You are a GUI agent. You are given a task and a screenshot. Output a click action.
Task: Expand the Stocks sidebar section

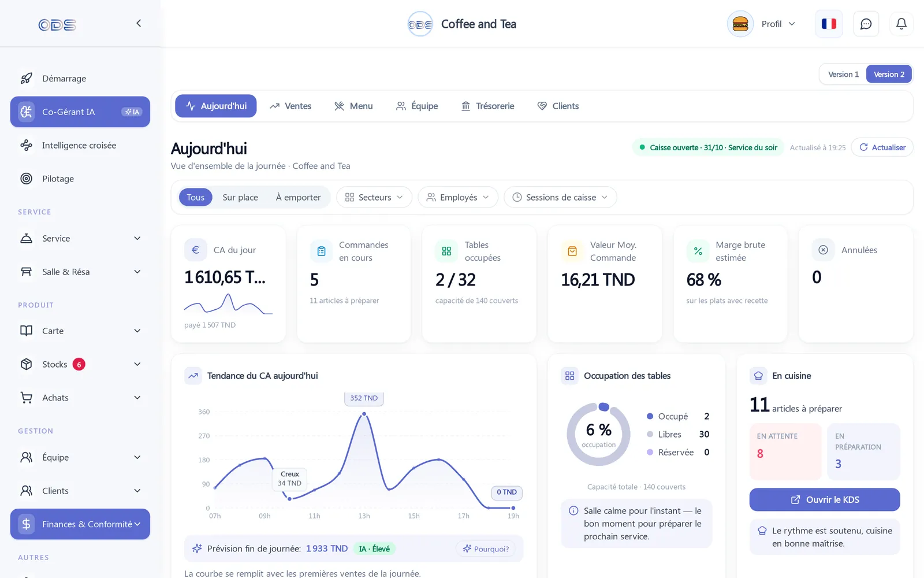[80, 364]
